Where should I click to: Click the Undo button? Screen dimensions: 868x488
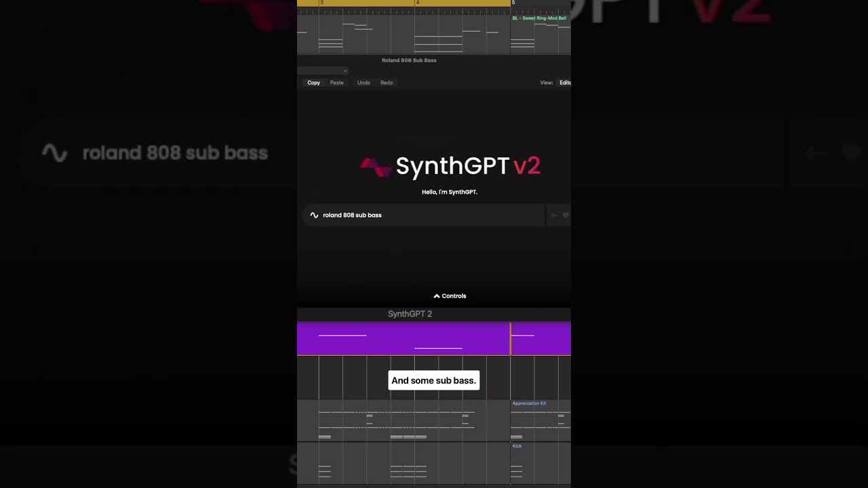(x=363, y=83)
